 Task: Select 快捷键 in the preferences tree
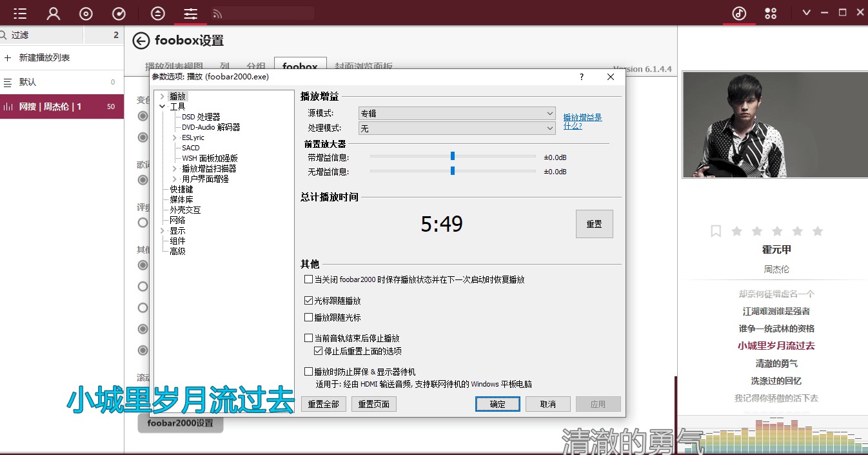tap(181, 189)
